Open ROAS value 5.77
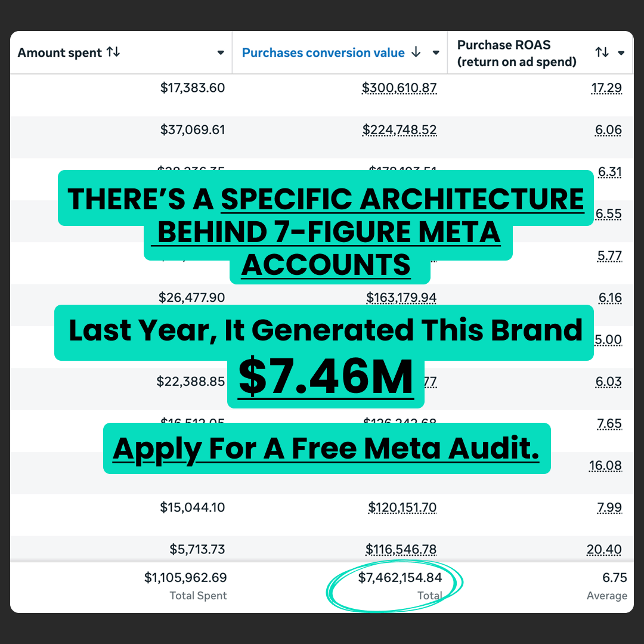 click(x=609, y=255)
